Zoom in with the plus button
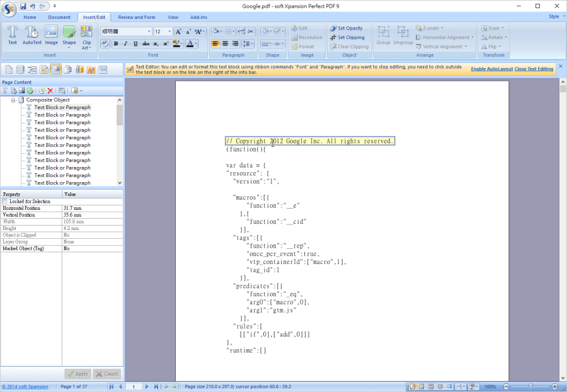 click(x=554, y=386)
